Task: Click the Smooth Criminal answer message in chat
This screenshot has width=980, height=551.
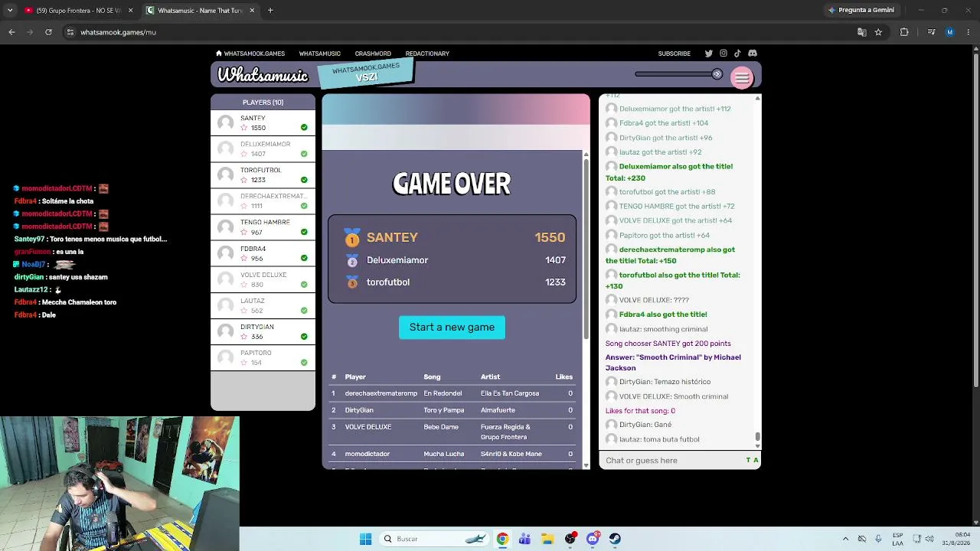Action: pos(673,363)
